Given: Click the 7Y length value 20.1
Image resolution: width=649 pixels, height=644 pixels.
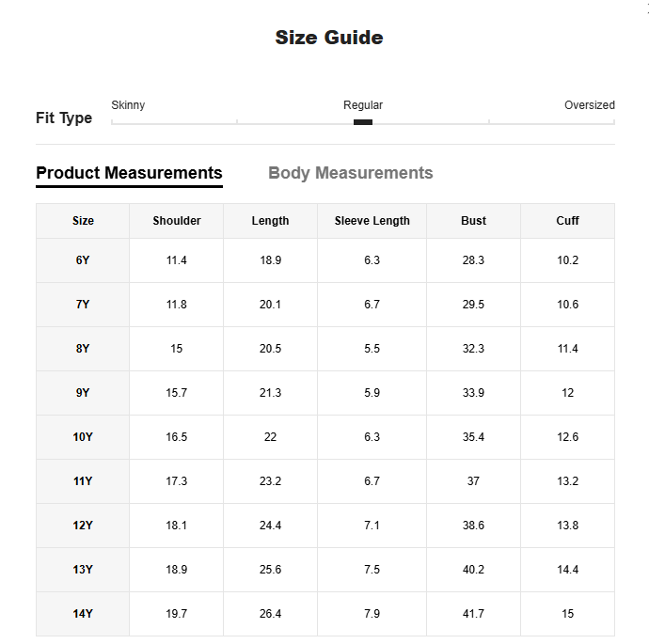Looking at the screenshot, I should (x=270, y=305).
